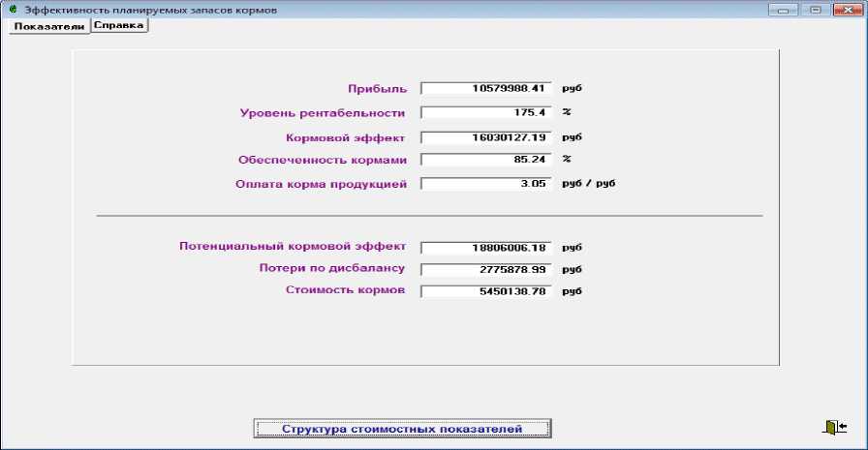Screen dimensions: 868x450
Task: Minimize the window
Action: (784, 10)
